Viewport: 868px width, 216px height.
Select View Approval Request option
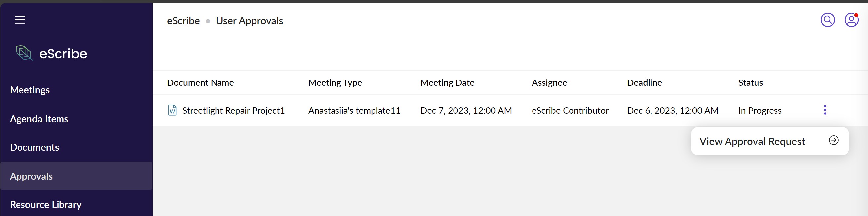pyautogui.click(x=752, y=141)
